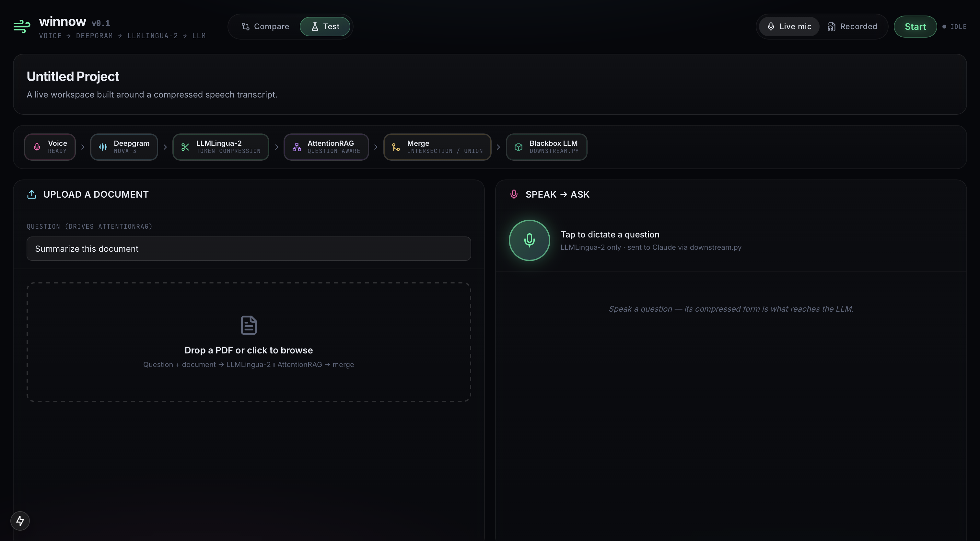Click the pink mic icon beside Speak → Ask
Image resolution: width=980 pixels, height=541 pixels.
coord(514,194)
